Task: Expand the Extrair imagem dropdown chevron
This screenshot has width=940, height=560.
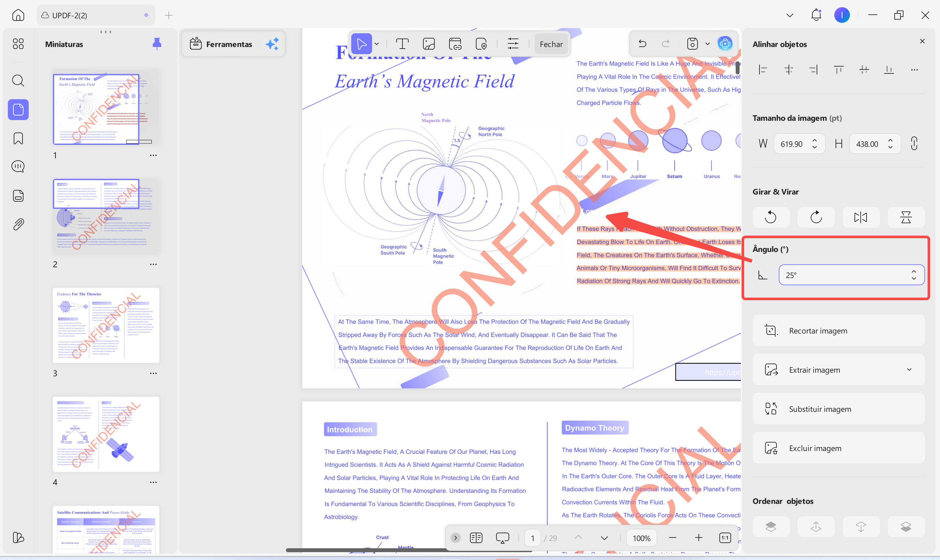Action: (x=909, y=370)
